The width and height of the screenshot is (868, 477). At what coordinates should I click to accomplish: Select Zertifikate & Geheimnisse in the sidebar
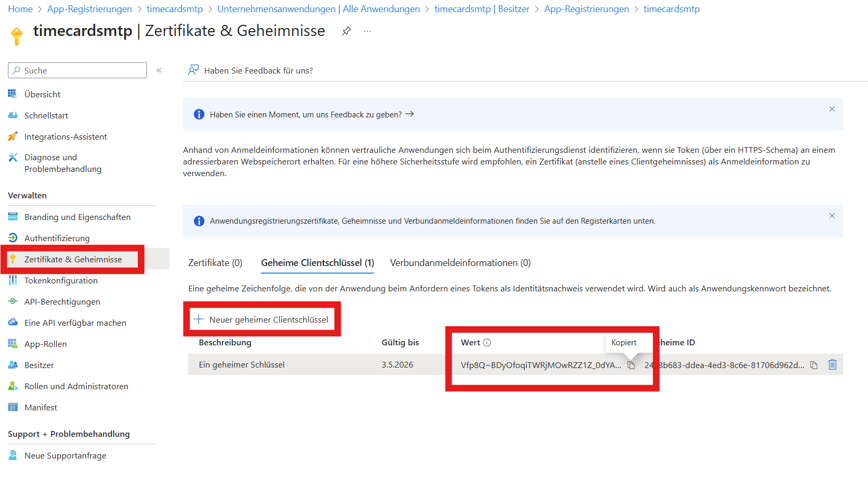click(x=73, y=259)
